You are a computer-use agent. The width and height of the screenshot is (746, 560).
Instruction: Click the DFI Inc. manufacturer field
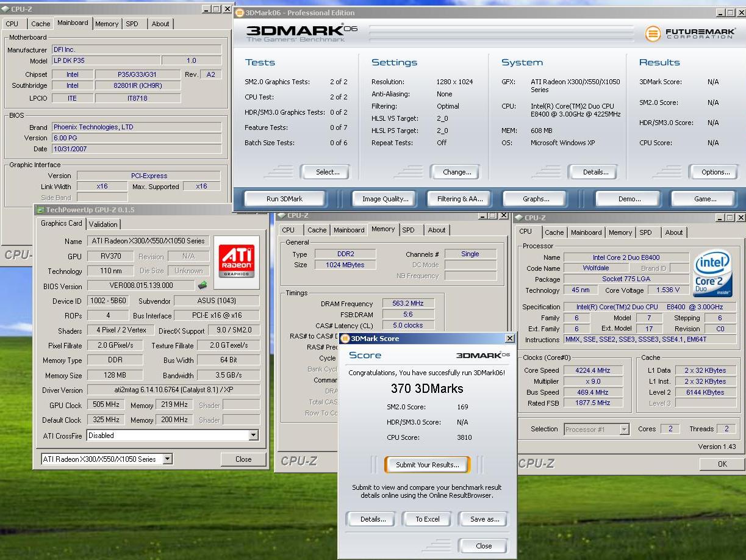pyautogui.click(x=136, y=49)
